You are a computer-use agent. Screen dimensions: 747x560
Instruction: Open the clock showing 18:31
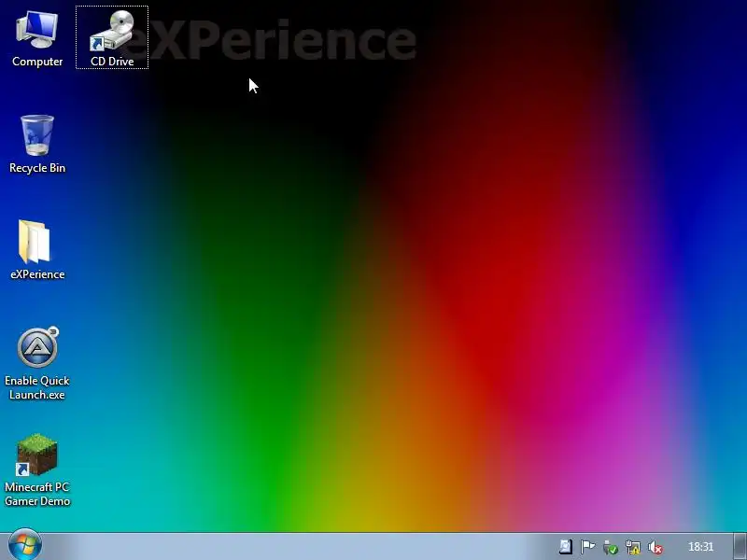[701, 547]
